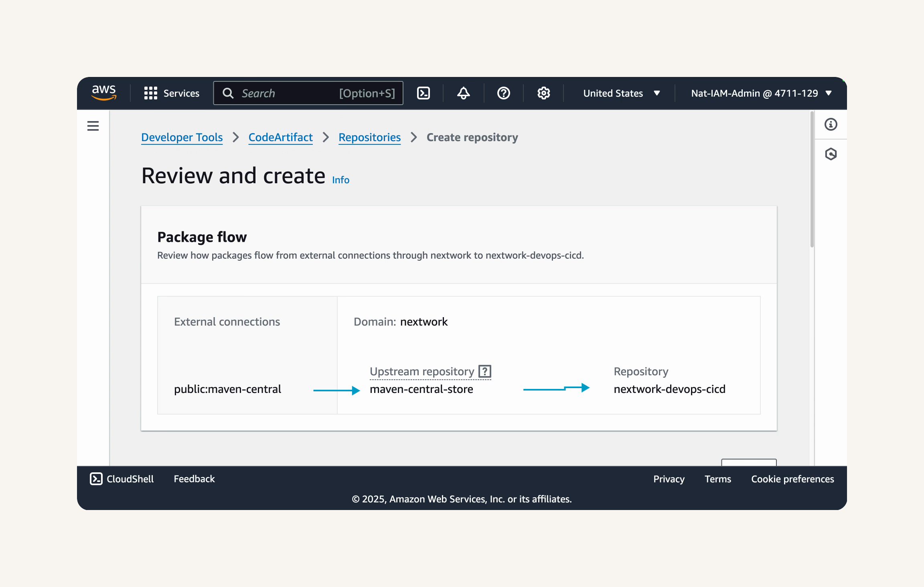
Task: Expand the Nat-IAM-Admin account menu
Action: click(x=761, y=93)
